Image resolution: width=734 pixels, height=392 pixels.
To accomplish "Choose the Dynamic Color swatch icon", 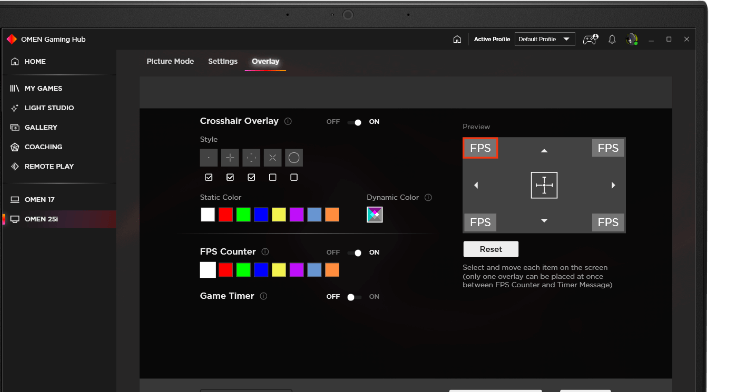I will 374,214.
